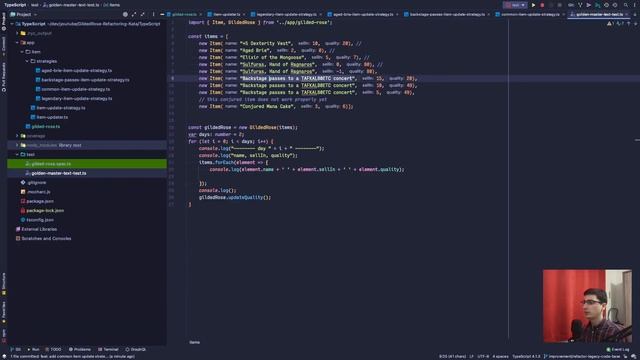Image resolution: width=640 pixels, height=360 pixels.
Task: Collapse the strategies folder
Action: (27, 61)
